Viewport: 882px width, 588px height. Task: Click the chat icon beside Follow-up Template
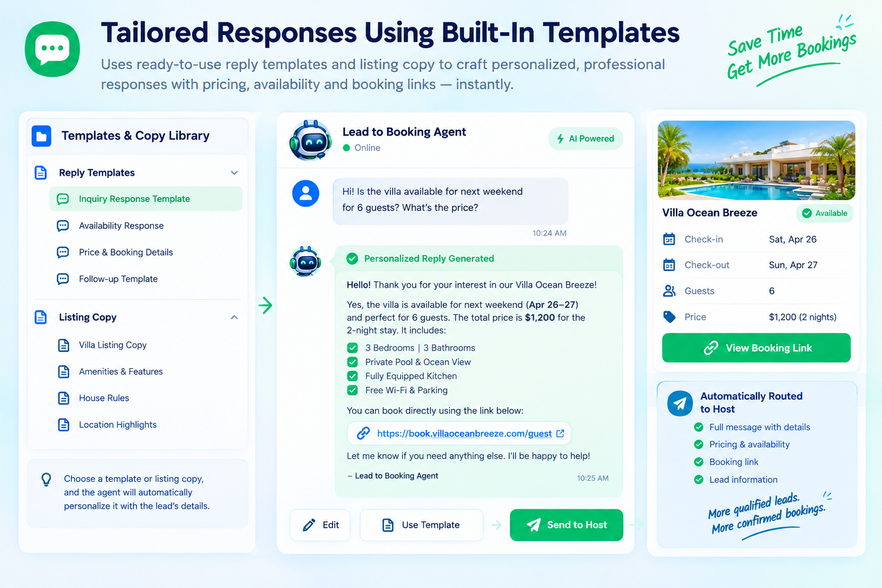tap(63, 279)
